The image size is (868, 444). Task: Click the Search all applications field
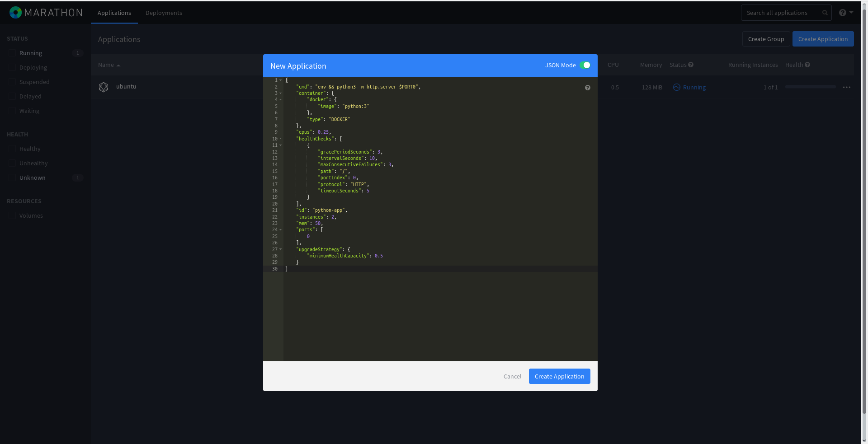click(786, 13)
